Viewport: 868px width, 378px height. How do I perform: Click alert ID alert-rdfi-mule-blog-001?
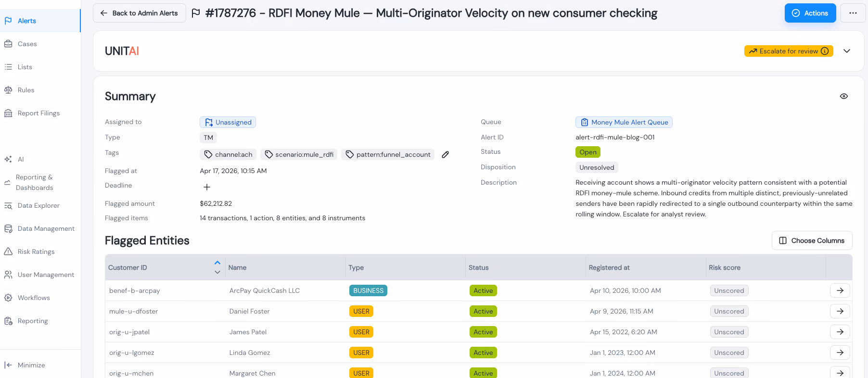pyautogui.click(x=615, y=137)
